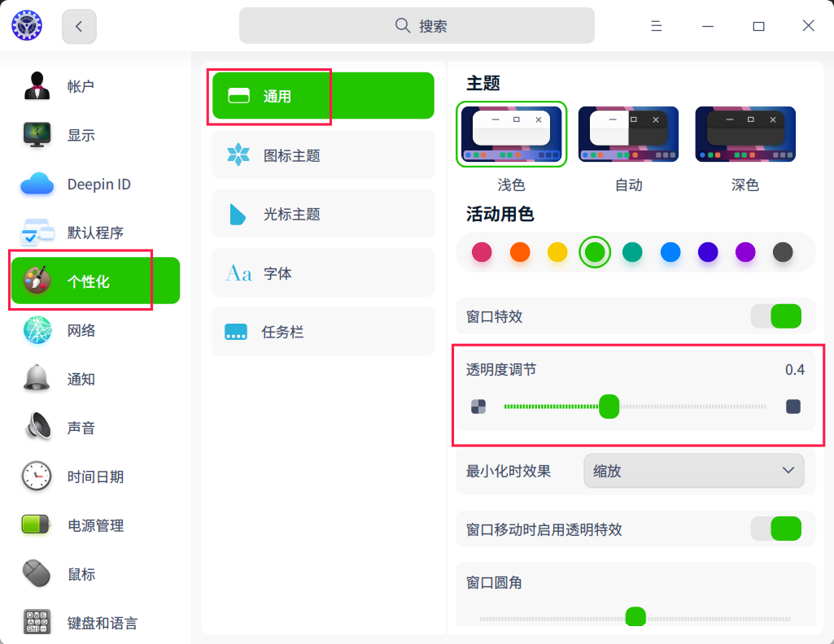Select the 图标主题 menu item
Viewport: 834px width, 644px height.
tap(323, 154)
